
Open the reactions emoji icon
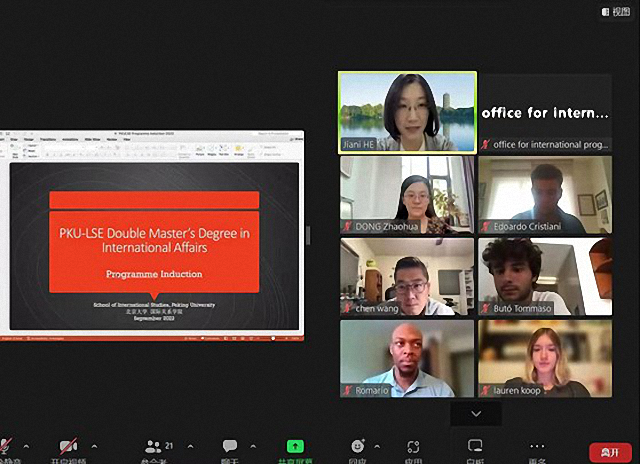click(x=357, y=447)
